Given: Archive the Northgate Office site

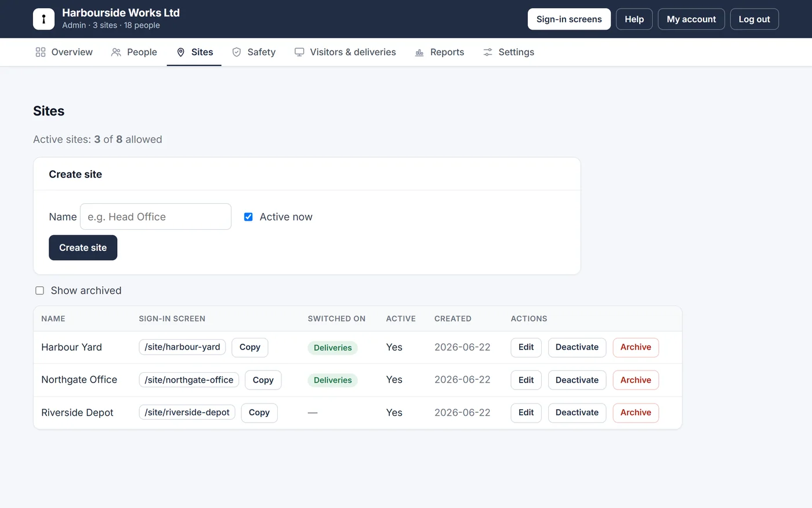Looking at the screenshot, I should (636, 380).
